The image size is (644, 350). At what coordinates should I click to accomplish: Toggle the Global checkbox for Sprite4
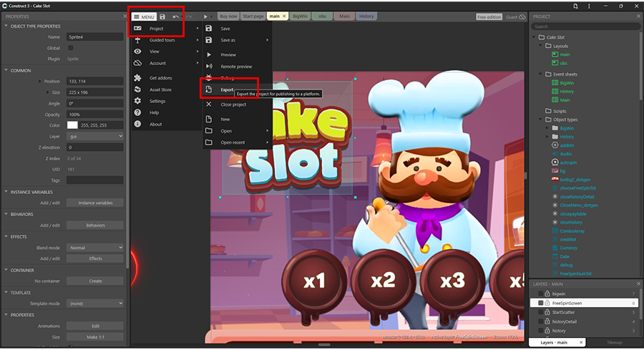click(69, 48)
